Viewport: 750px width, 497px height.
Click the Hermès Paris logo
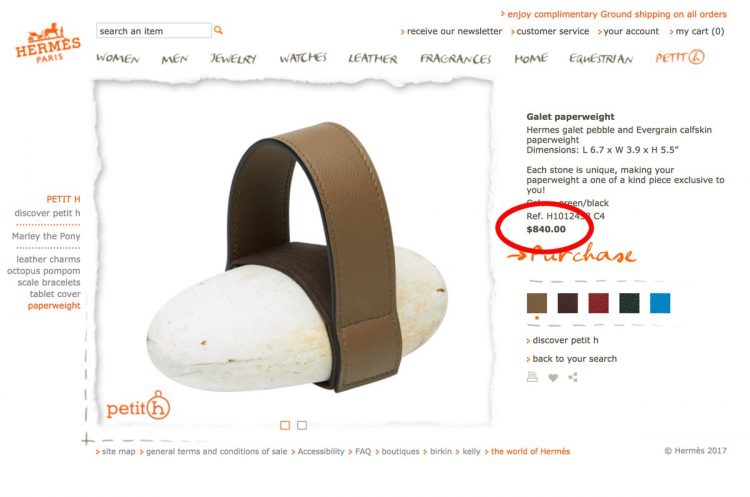point(48,43)
